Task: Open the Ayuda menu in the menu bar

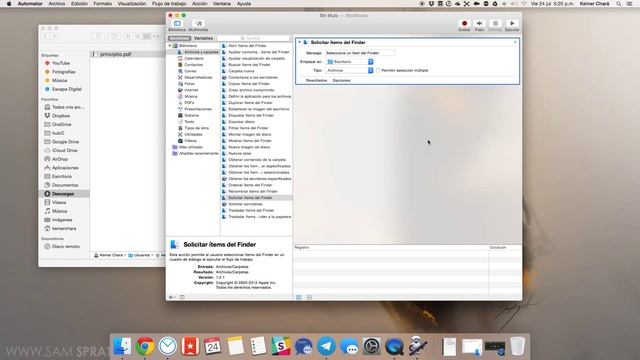Action: 244,4
